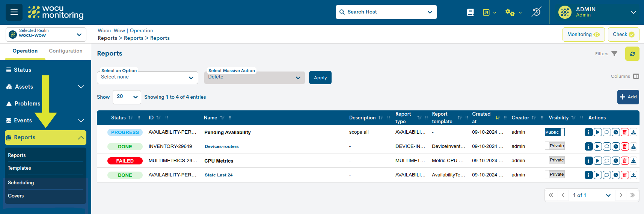The image size is (644, 214).
Task: Switch to the Configuration tab
Action: pos(65,51)
